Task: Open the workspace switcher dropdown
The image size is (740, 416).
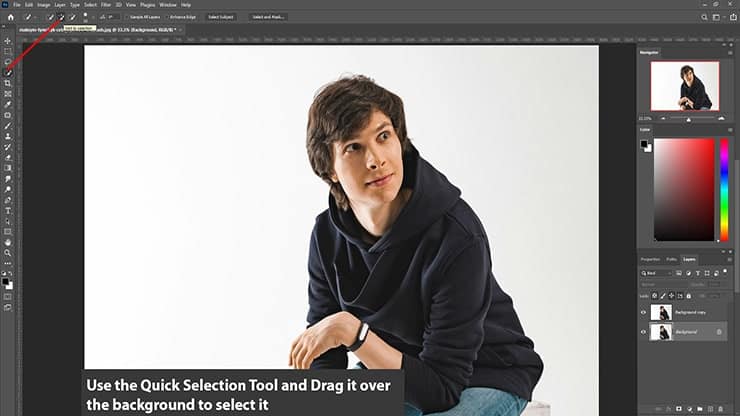Action: (718, 17)
